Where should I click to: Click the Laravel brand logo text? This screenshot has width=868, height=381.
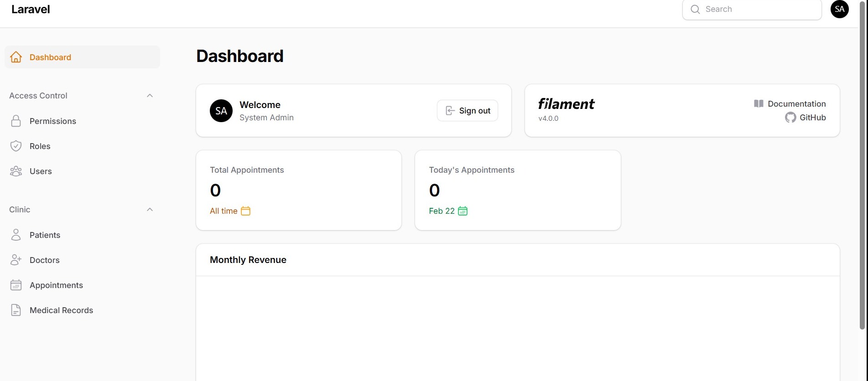point(31,9)
